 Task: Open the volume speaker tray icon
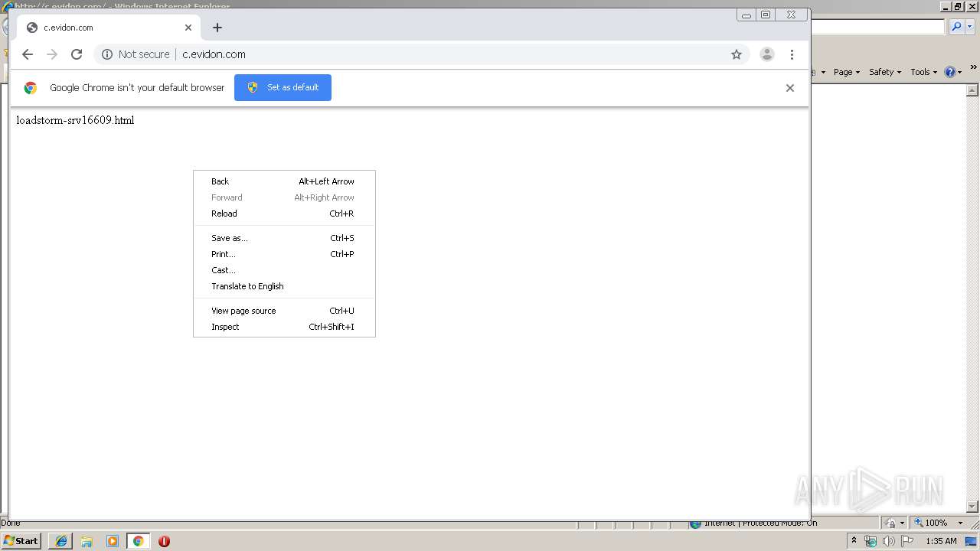pos(889,541)
